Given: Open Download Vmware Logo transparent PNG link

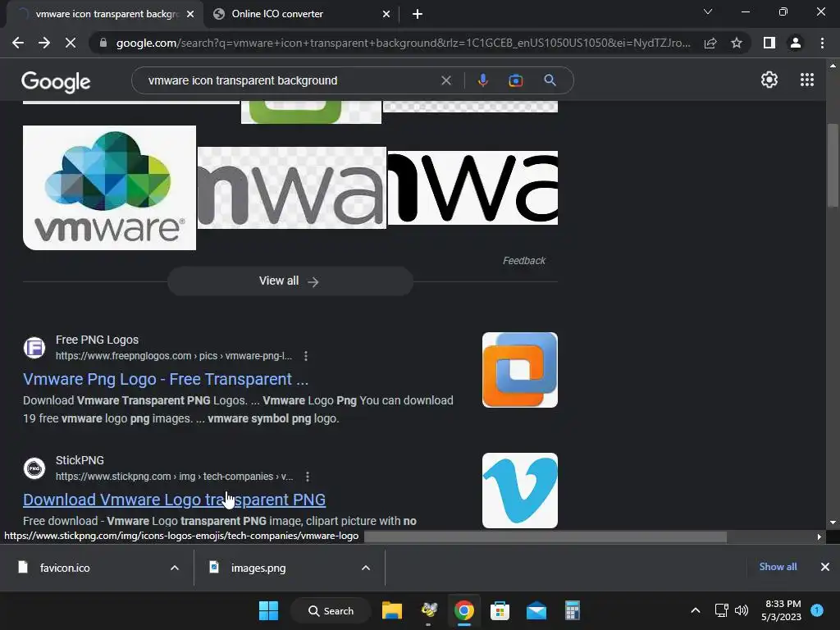Looking at the screenshot, I should [x=174, y=500].
